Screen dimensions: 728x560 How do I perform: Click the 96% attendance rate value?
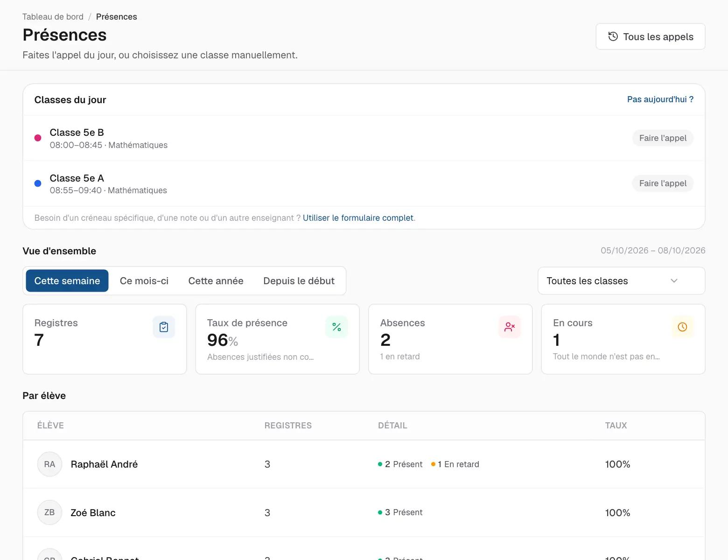pyautogui.click(x=223, y=340)
